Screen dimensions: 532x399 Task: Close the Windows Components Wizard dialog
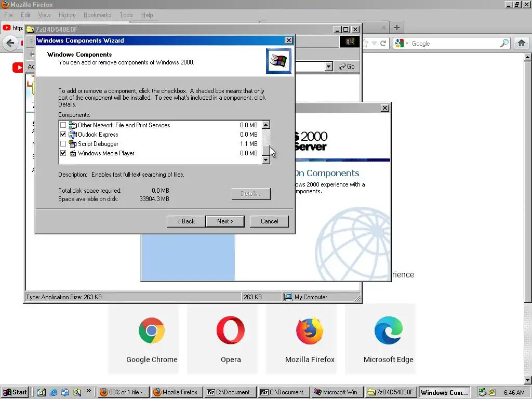click(x=288, y=41)
